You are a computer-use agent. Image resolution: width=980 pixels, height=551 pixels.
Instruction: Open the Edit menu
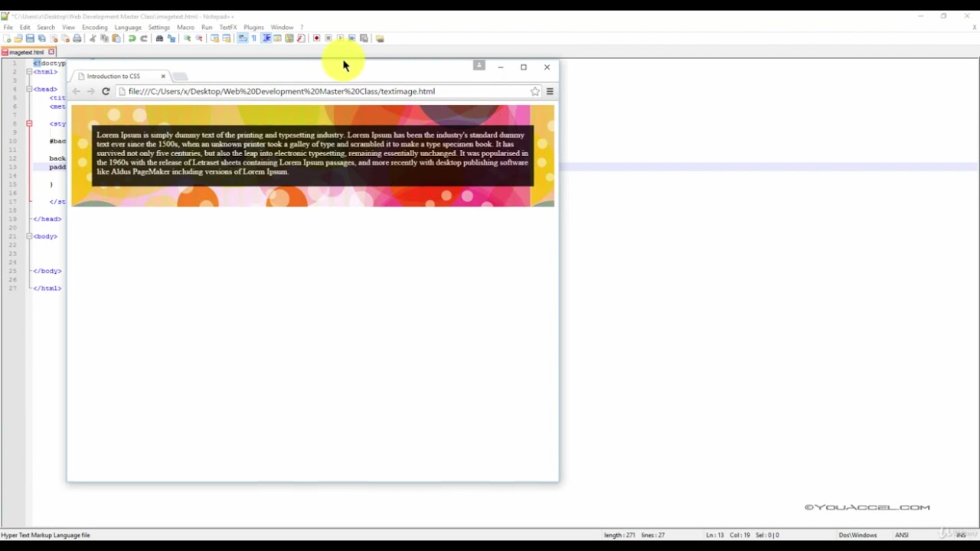[x=24, y=28]
